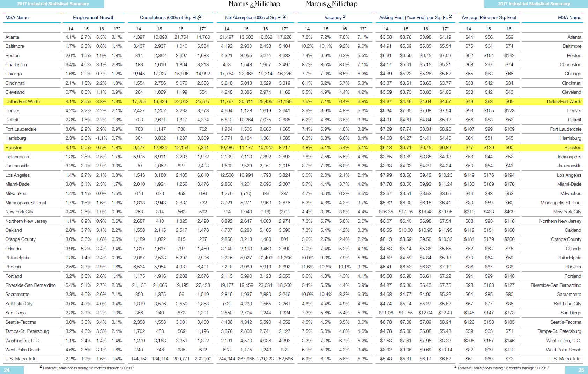Click the MSA Name header on page 24

point(17,17)
